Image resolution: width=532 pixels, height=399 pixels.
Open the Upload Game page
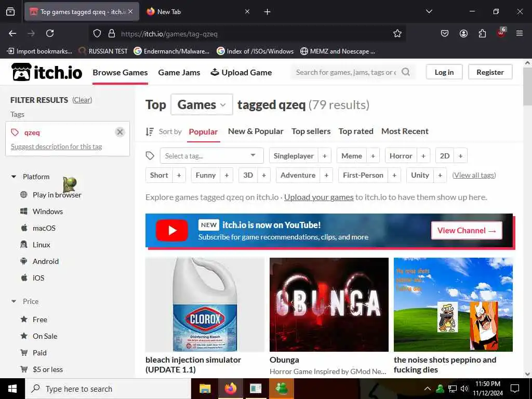tap(241, 72)
